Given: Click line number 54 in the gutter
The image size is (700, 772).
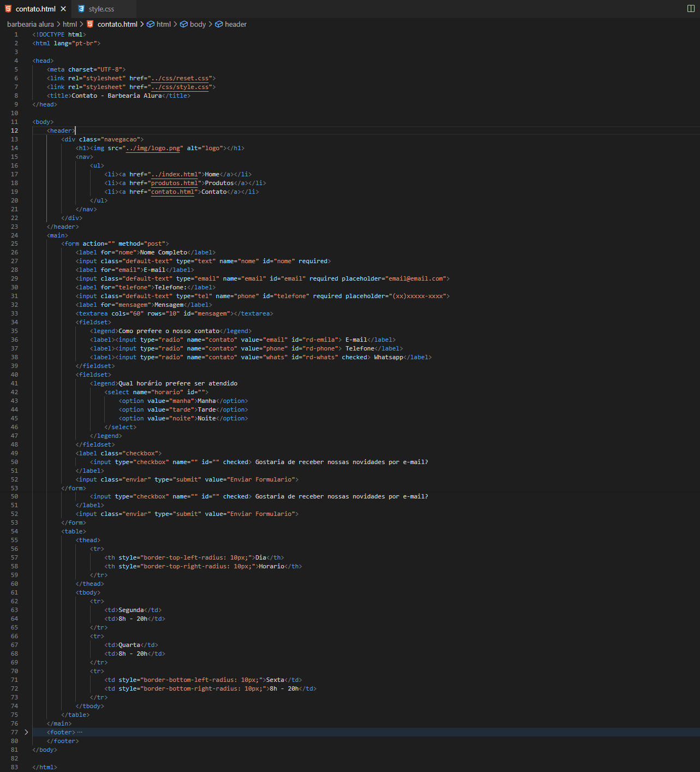Looking at the screenshot, I should click(x=15, y=531).
